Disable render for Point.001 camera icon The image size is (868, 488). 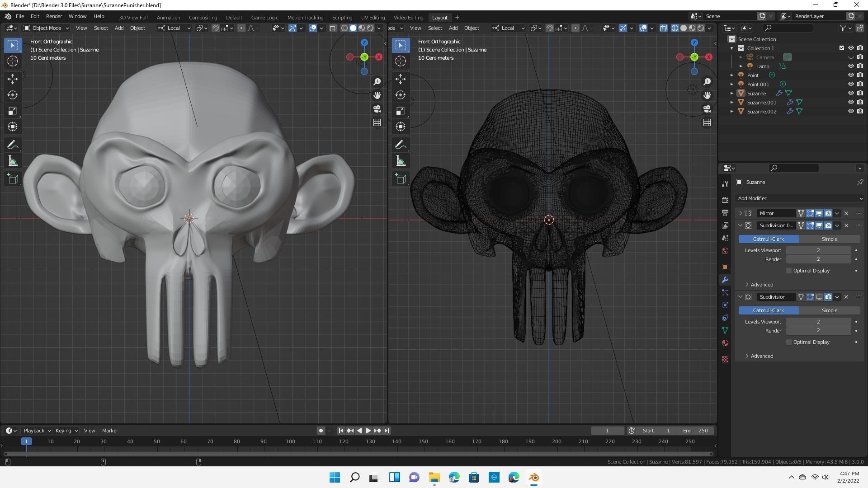(x=860, y=84)
